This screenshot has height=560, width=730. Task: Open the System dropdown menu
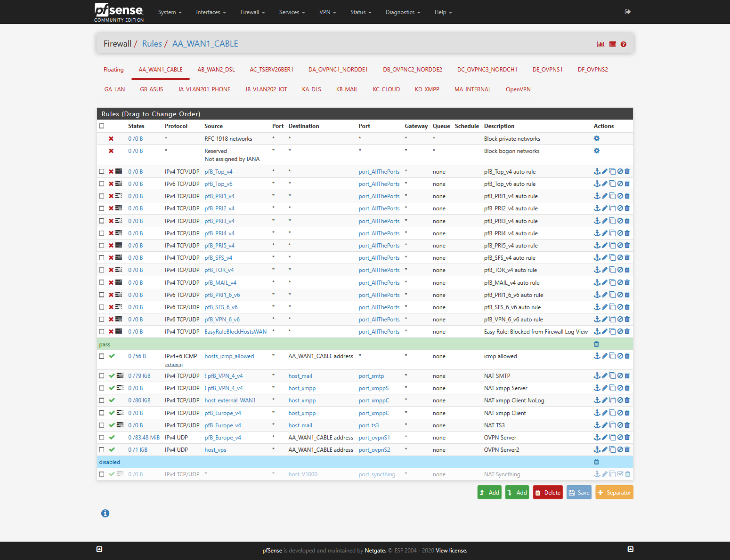click(170, 12)
